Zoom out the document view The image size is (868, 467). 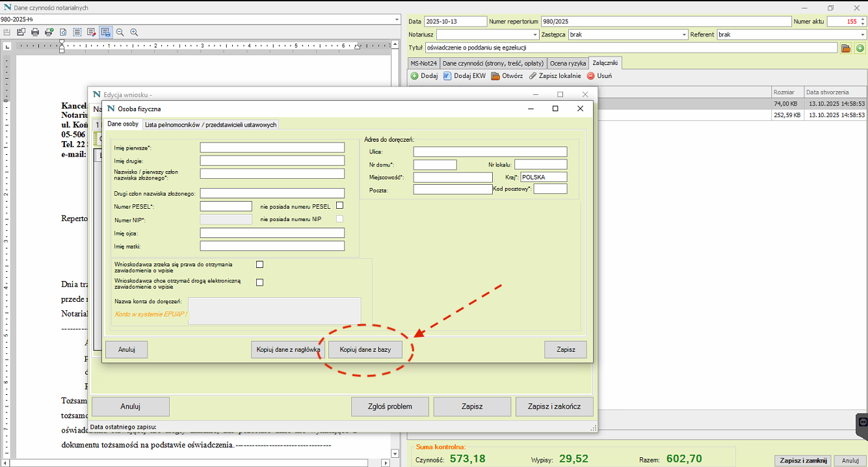point(120,32)
